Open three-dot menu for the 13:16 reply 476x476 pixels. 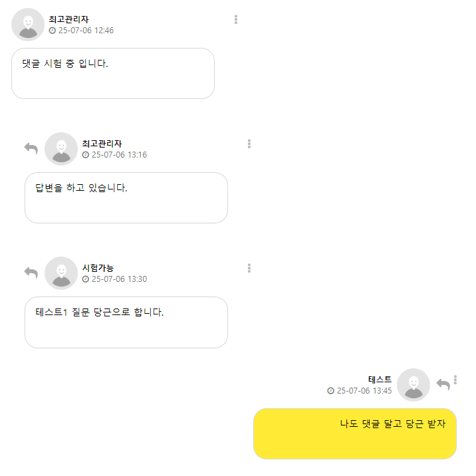pyautogui.click(x=249, y=144)
